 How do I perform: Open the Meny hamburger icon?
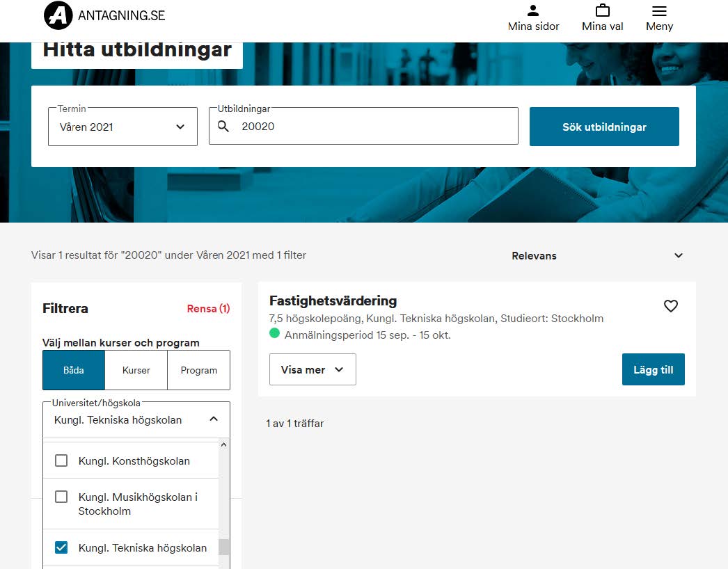click(x=659, y=11)
